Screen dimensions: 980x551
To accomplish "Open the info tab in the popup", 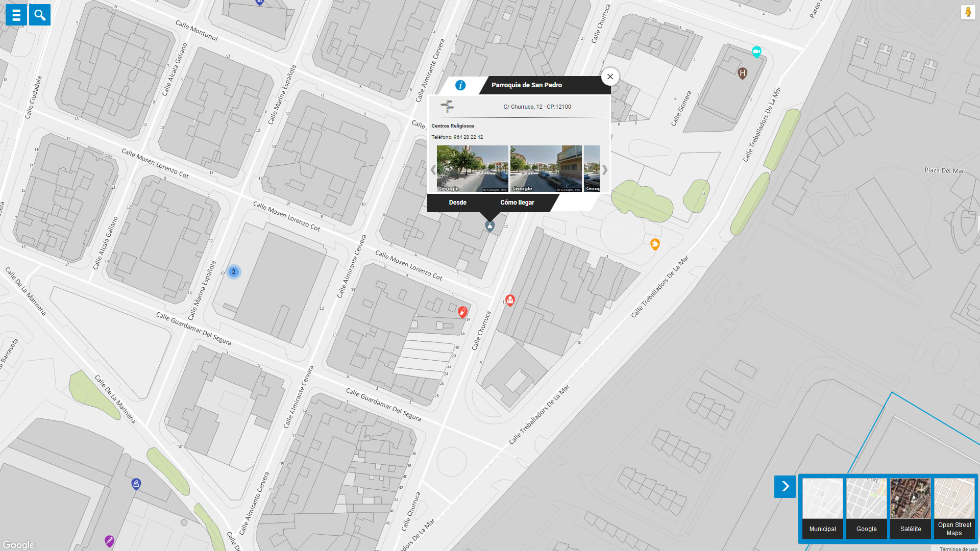I will [460, 85].
